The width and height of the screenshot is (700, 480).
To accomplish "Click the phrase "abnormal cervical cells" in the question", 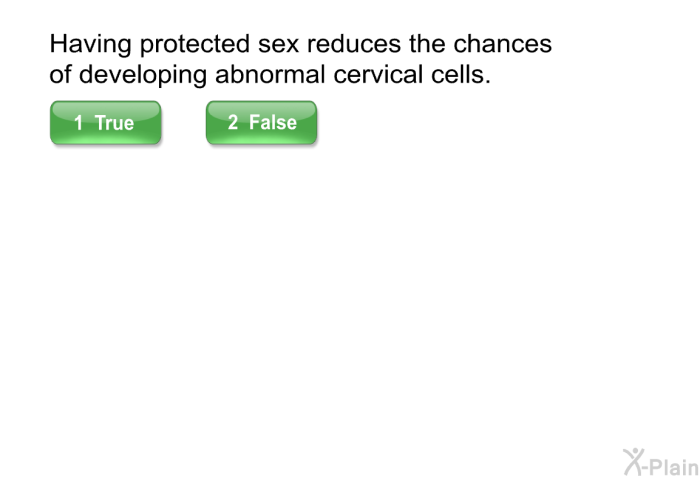I will pos(353,74).
